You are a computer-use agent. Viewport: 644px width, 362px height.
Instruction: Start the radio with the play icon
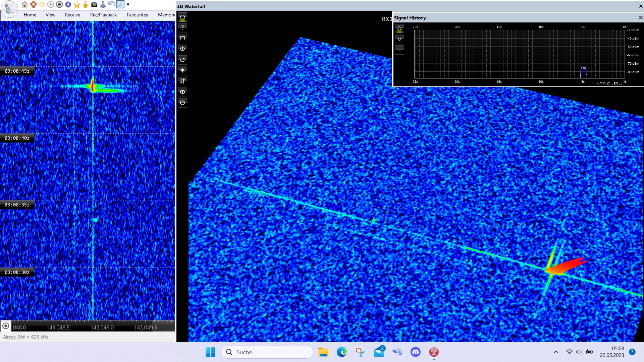[x=51, y=4]
